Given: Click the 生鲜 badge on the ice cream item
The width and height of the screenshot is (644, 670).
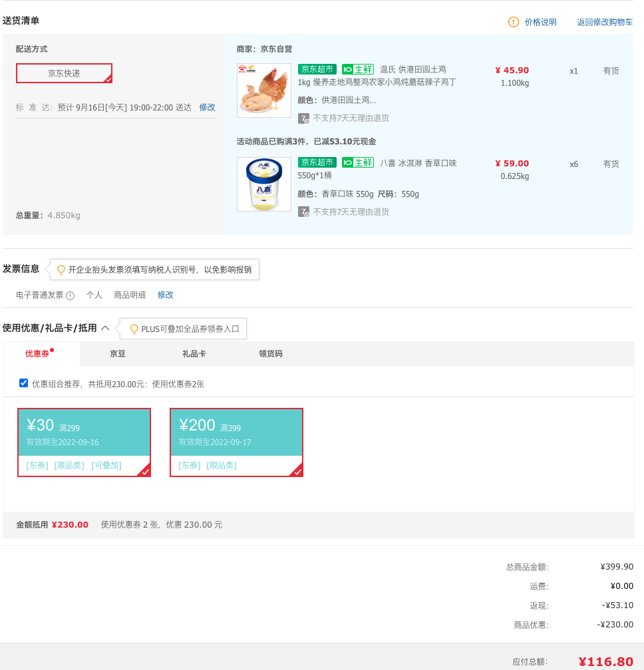Looking at the screenshot, I should tap(358, 162).
